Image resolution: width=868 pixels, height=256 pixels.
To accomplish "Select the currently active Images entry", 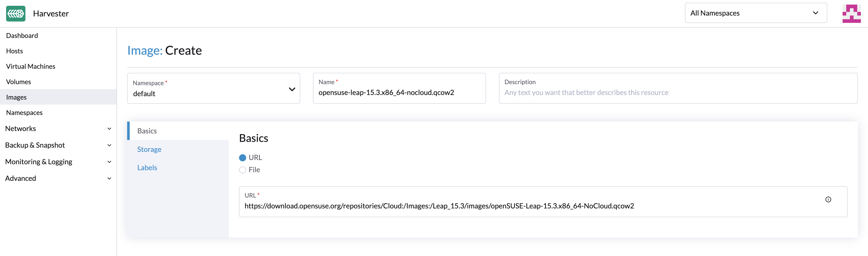I will pyautogui.click(x=16, y=97).
